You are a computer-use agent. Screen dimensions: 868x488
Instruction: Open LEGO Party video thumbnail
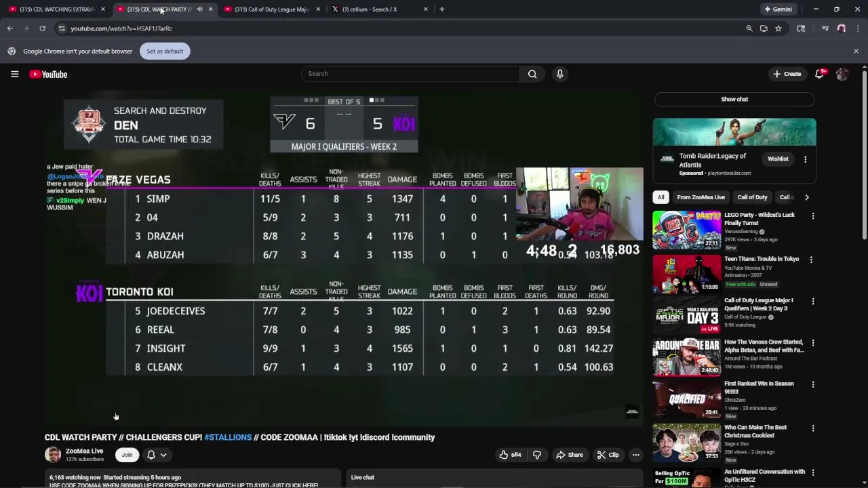[687, 230]
